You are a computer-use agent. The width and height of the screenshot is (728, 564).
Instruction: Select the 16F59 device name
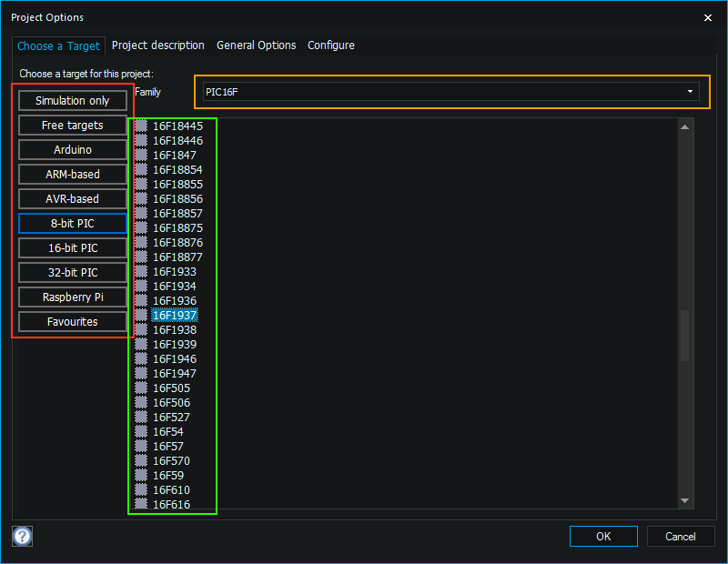click(168, 476)
